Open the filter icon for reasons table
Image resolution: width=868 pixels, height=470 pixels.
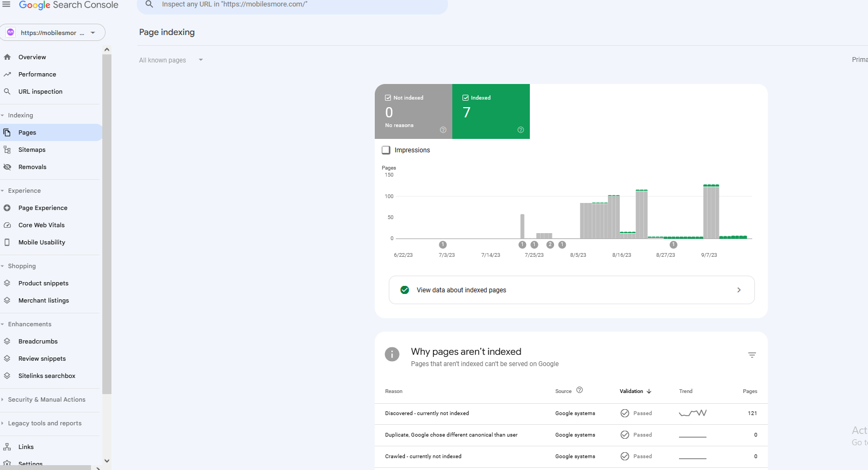(x=752, y=355)
